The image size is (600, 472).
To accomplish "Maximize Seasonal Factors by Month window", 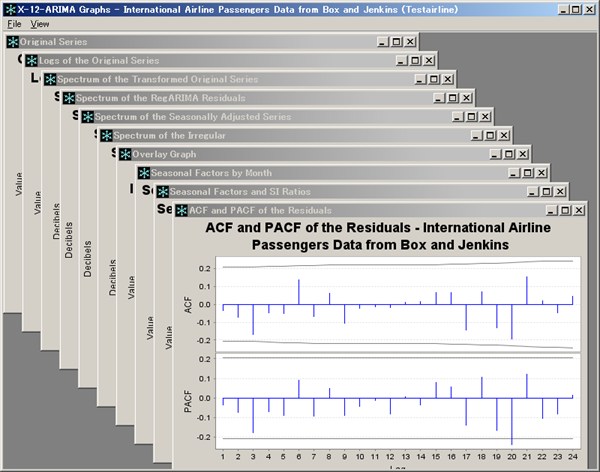I will 528,173.
